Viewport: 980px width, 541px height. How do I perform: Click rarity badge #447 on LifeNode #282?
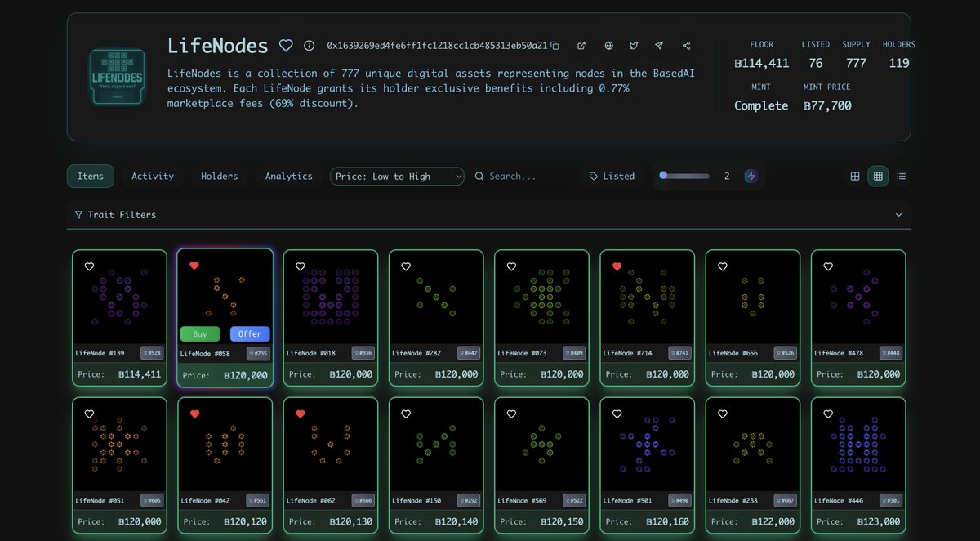tap(469, 353)
